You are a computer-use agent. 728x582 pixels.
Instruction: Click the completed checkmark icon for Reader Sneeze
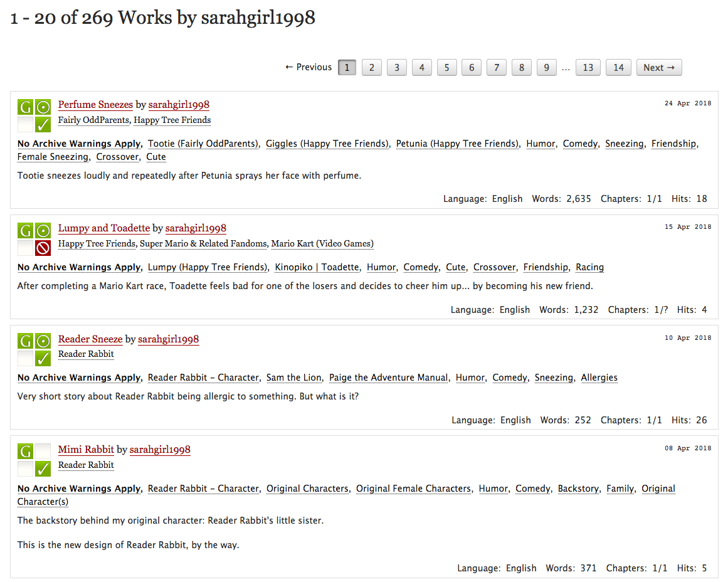pos(43,359)
